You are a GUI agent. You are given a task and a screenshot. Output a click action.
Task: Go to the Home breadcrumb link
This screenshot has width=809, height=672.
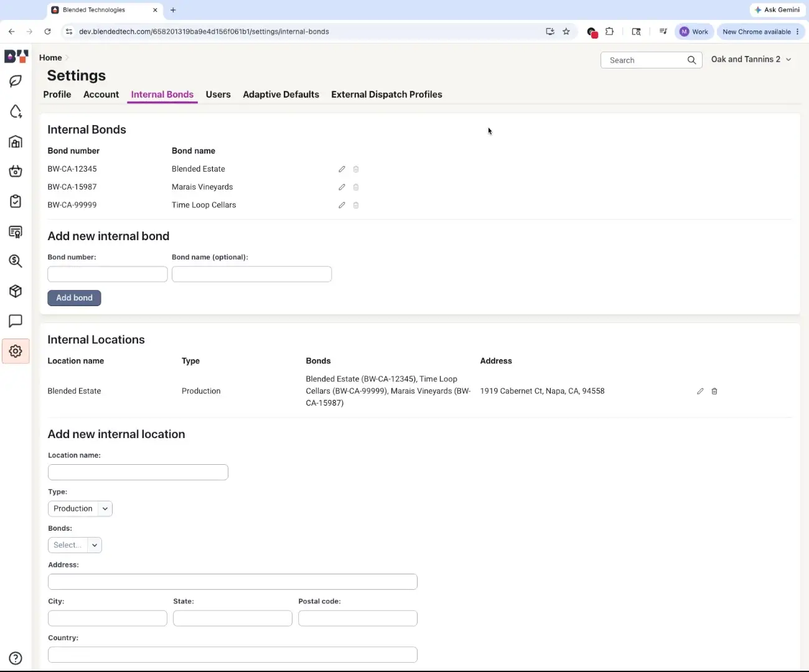coord(50,58)
